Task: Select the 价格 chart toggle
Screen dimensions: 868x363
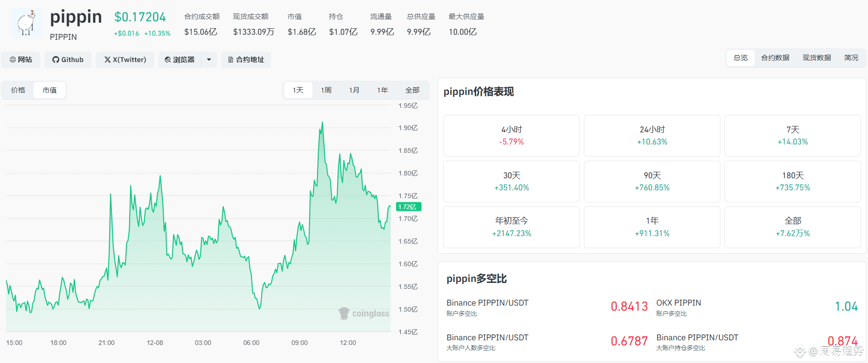Action: (x=19, y=90)
